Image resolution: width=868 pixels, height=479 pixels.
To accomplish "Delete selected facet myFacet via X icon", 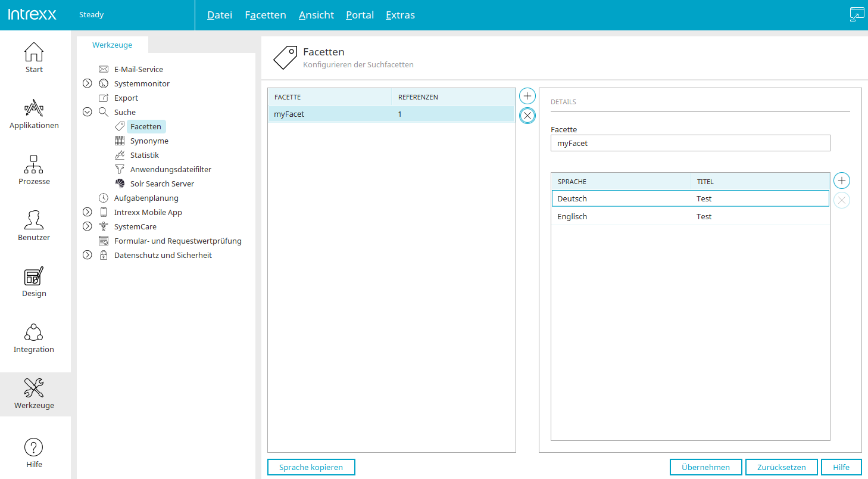I will pyautogui.click(x=527, y=116).
